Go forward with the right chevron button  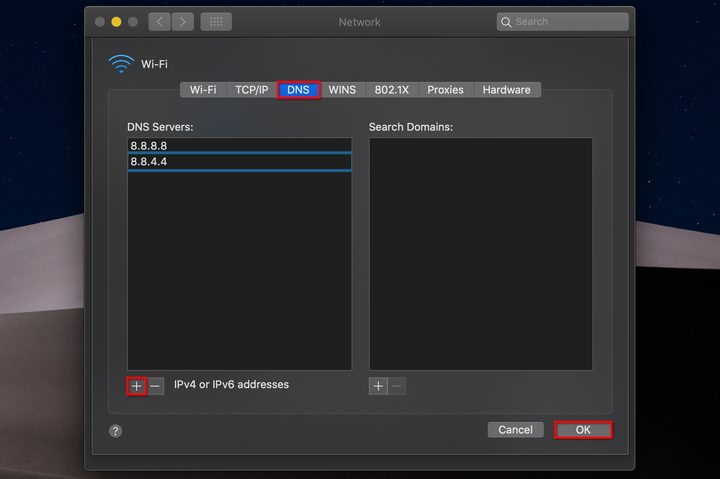coord(183,22)
